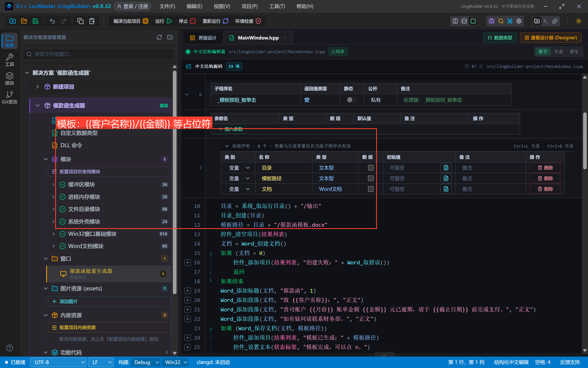
Task: Click the undo arrow icon
Action: point(52,21)
